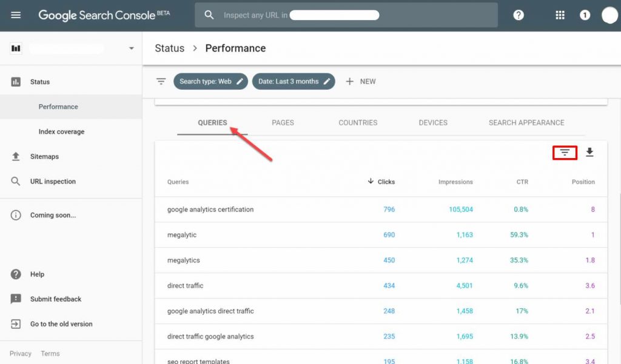This screenshot has height=364, width=621.
Task: Click the Queries column header
Action: click(x=178, y=182)
